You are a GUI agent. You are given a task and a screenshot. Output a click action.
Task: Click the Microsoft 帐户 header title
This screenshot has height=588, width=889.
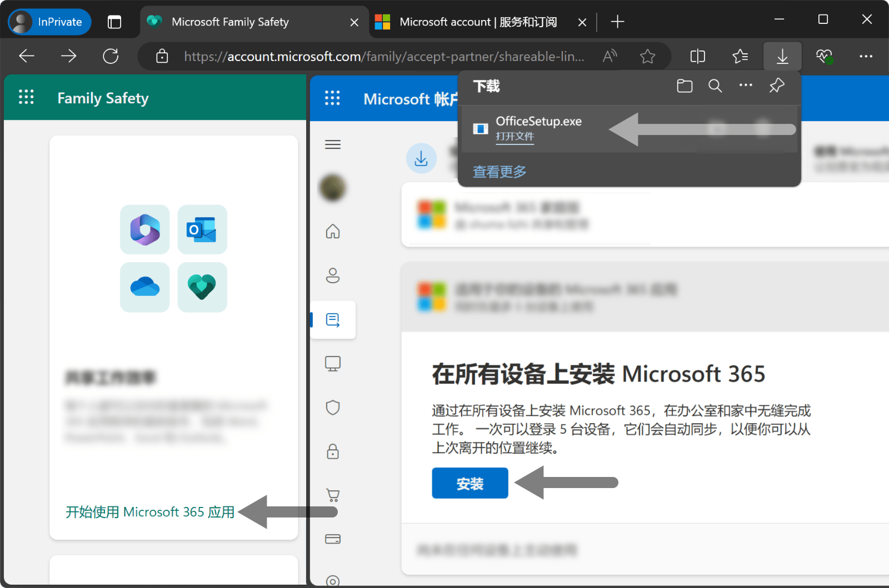tap(411, 99)
